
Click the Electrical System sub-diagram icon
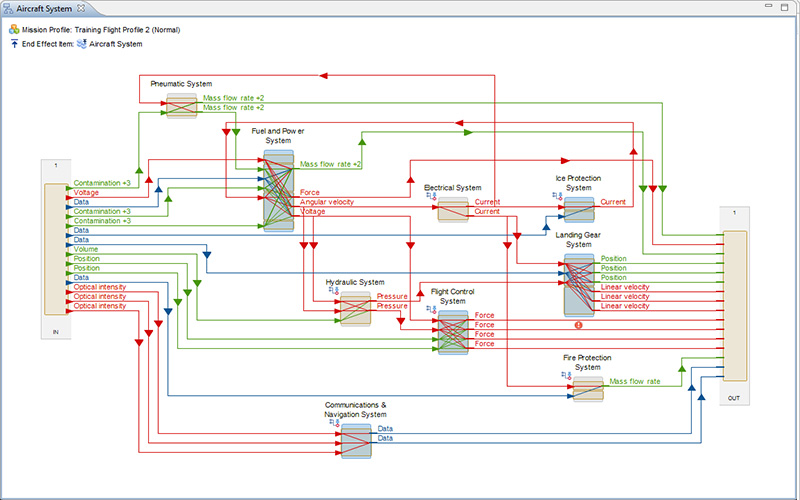tap(432, 195)
